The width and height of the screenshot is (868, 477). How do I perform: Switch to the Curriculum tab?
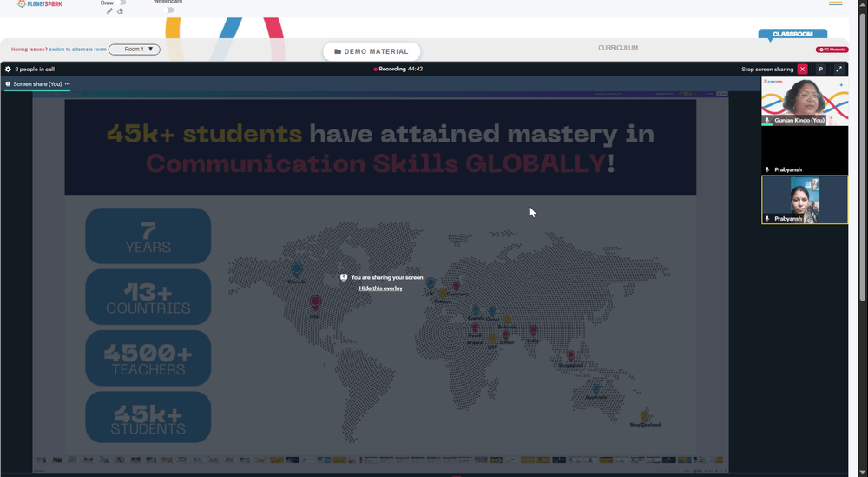click(x=618, y=48)
